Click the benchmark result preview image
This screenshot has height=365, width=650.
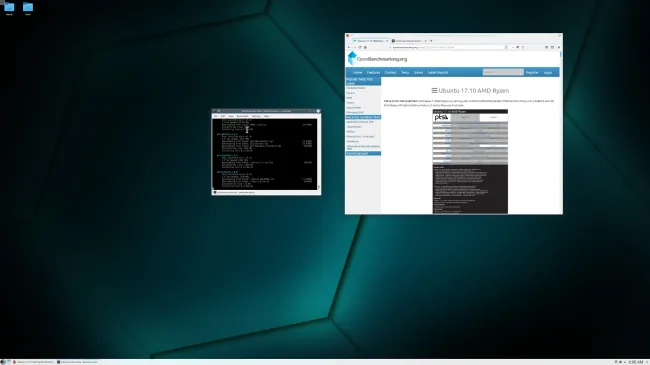pos(470,162)
